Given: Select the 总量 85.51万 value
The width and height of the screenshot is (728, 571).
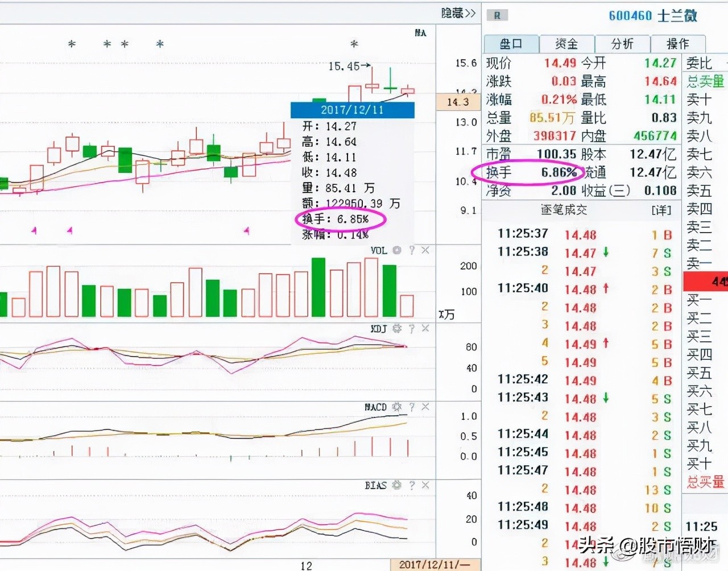Looking at the screenshot, I should (552, 118).
